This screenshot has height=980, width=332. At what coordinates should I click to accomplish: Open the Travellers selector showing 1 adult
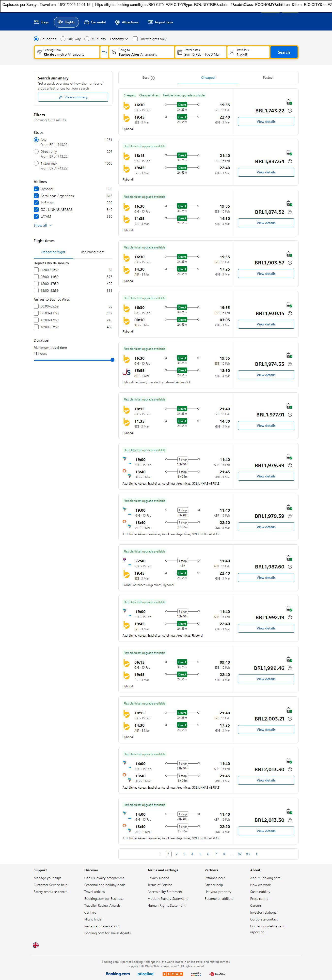coord(248,52)
